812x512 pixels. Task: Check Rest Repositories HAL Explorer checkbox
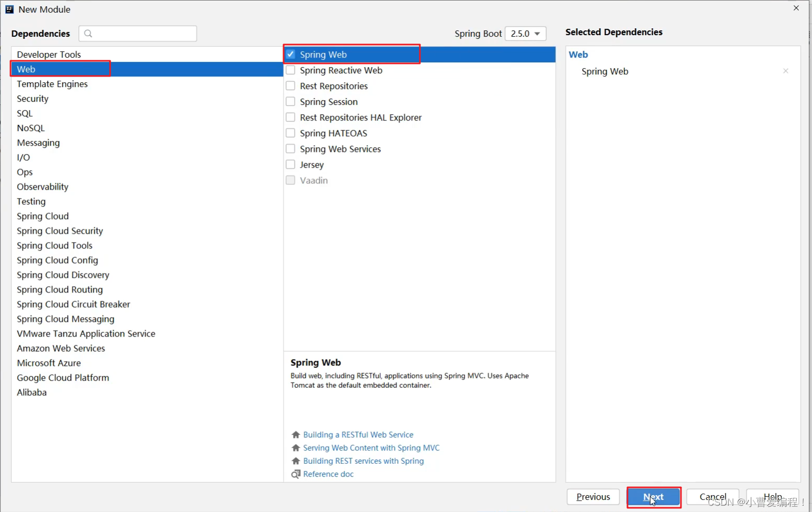click(x=290, y=117)
